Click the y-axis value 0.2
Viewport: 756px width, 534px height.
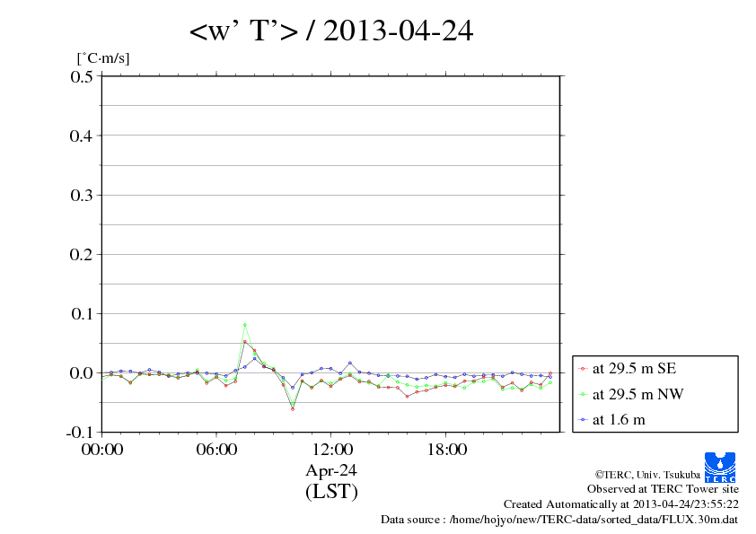click(x=82, y=255)
